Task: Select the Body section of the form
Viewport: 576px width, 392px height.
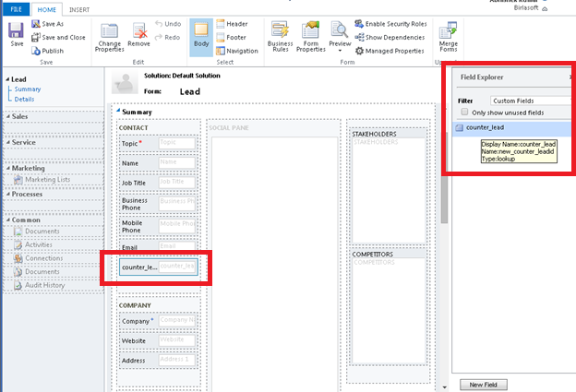Action: tap(201, 37)
